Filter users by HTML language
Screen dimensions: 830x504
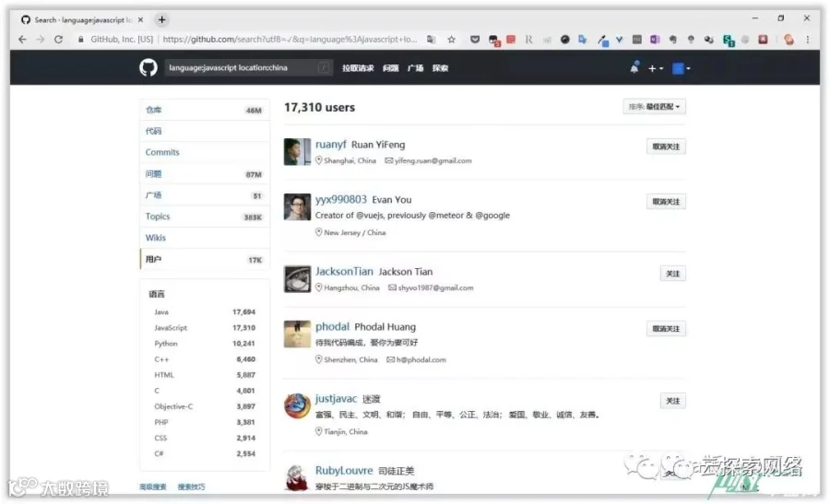click(x=205, y=375)
